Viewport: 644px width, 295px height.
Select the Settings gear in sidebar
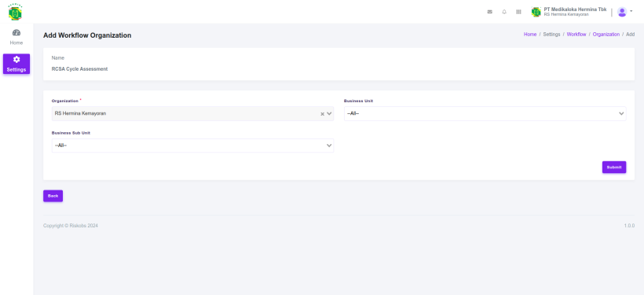[16, 60]
